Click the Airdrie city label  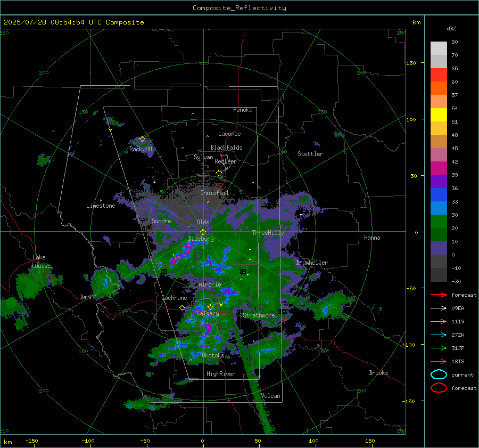coord(210,284)
